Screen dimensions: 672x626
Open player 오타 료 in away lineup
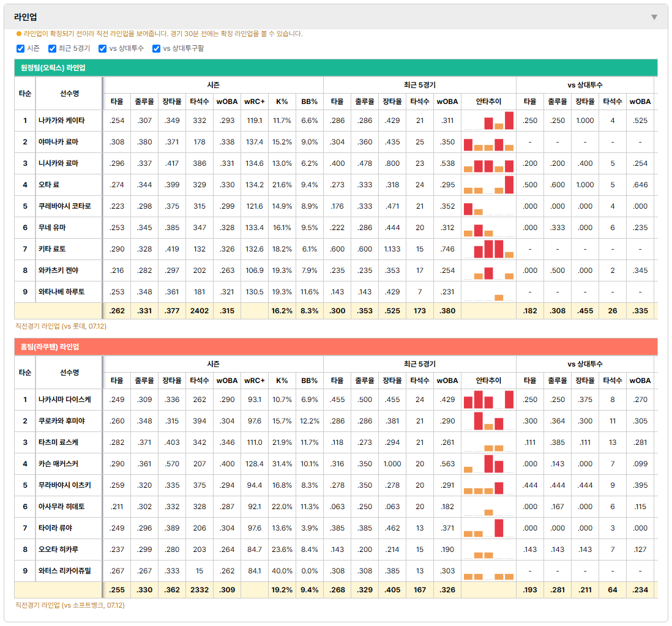(x=49, y=185)
